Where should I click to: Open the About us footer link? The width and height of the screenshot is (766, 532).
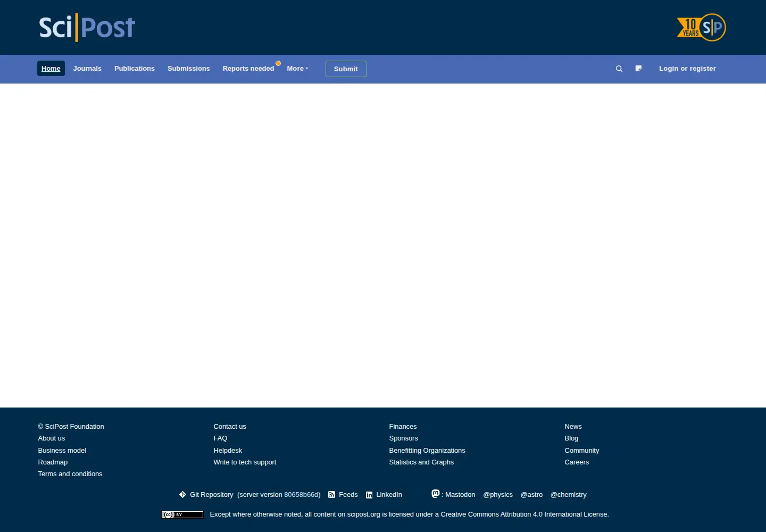pyautogui.click(x=52, y=438)
